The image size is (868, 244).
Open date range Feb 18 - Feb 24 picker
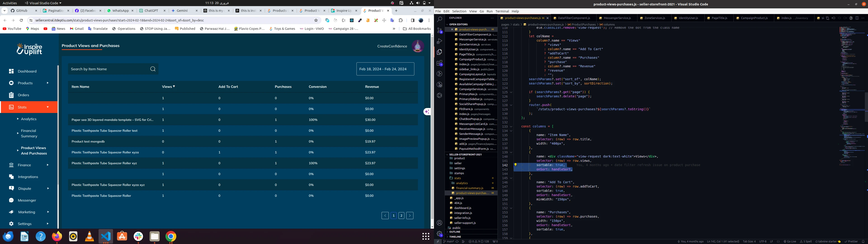385,69
